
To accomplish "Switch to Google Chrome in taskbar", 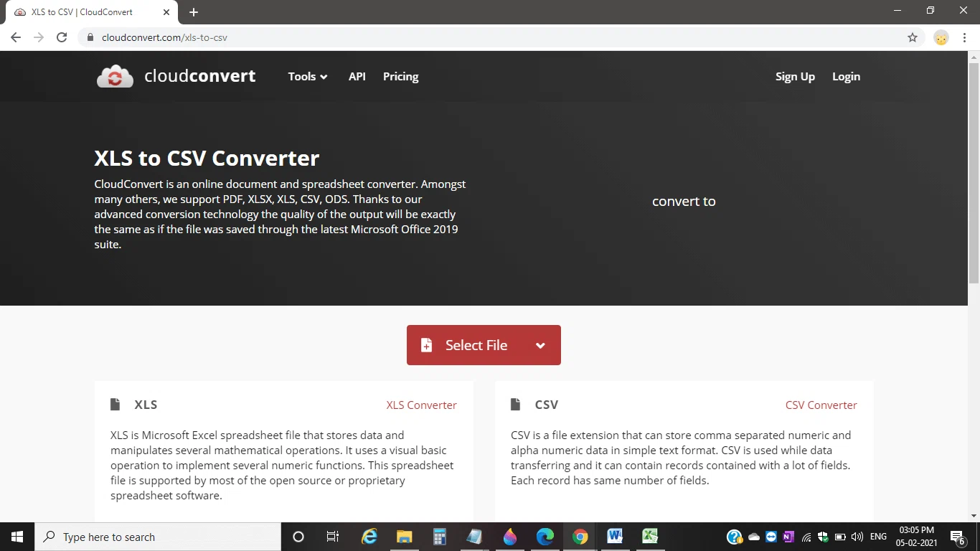I will 580,537.
